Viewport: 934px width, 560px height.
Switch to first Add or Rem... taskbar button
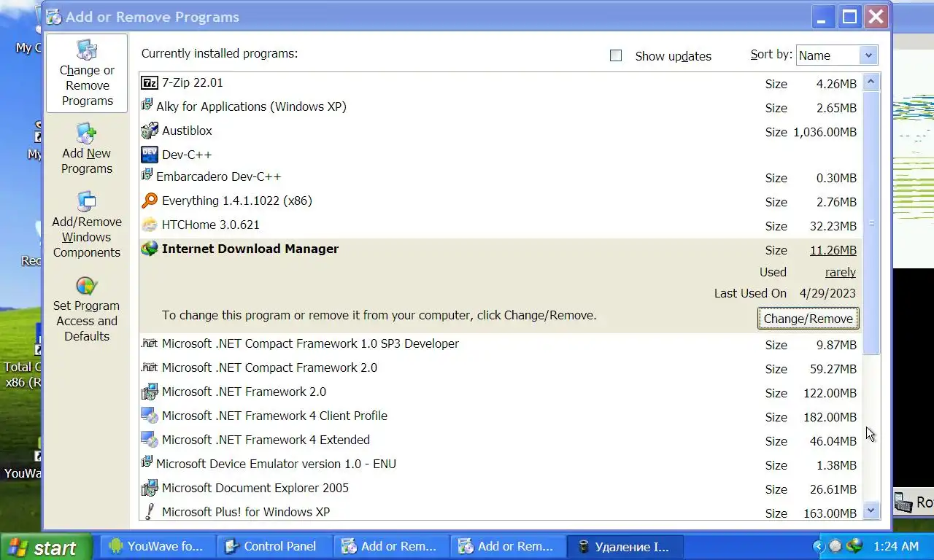click(x=393, y=546)
